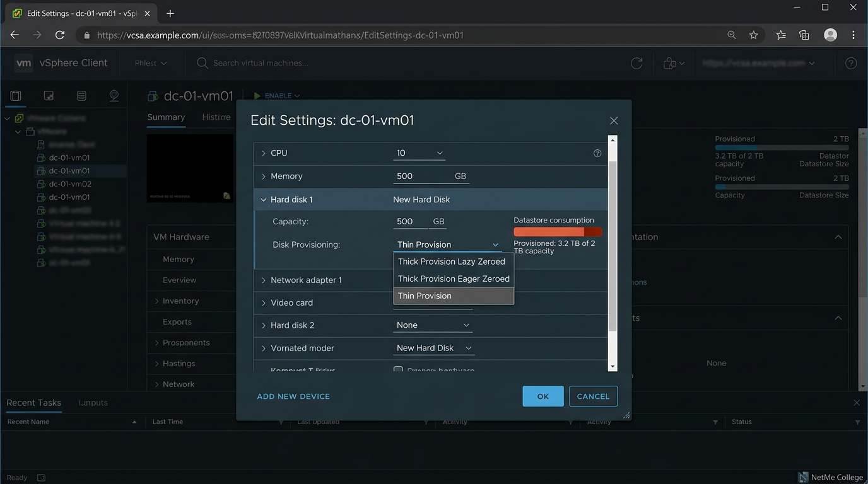This screenshot has width=868, height=484.
Task: Open browser favorites list icon
Action: 781,35
